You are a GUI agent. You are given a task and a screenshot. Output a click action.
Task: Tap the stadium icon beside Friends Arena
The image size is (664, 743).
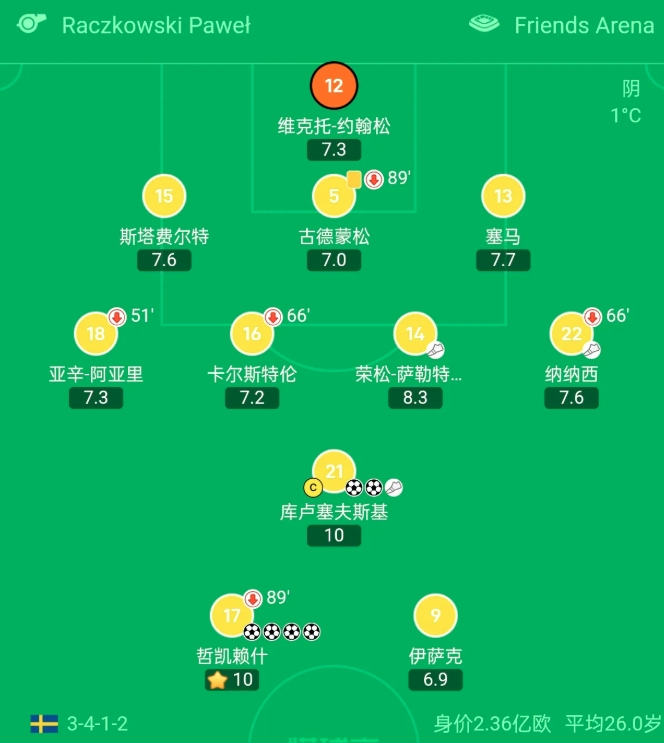[484, 24]
